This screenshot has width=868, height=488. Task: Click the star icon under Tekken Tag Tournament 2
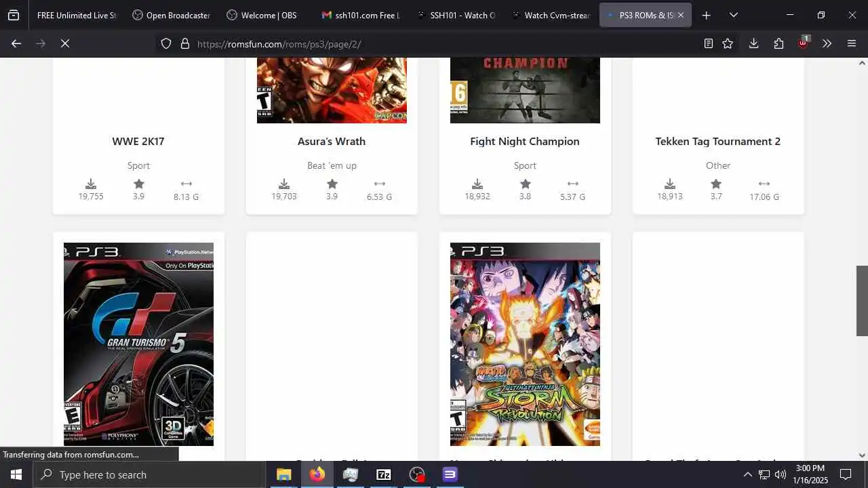(x=716, y=184)
